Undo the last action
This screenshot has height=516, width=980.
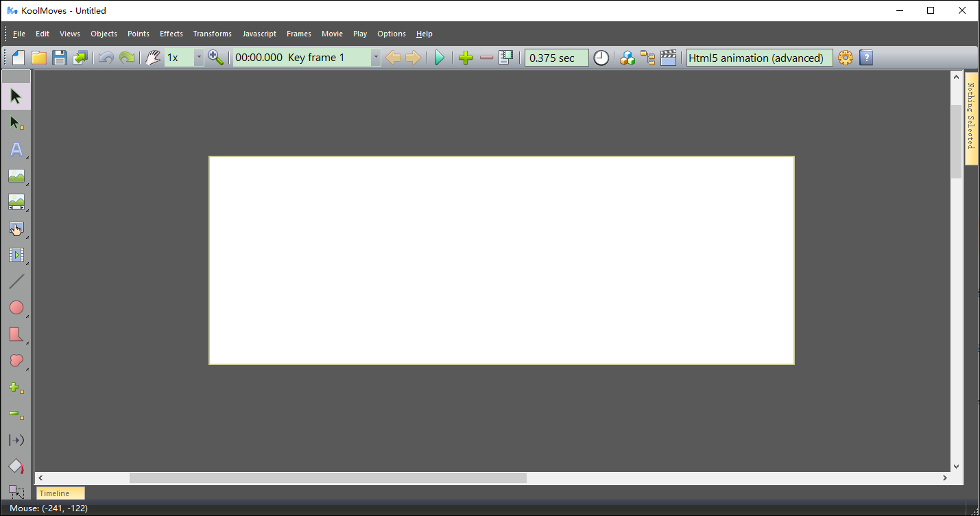(x=106, y=58)
